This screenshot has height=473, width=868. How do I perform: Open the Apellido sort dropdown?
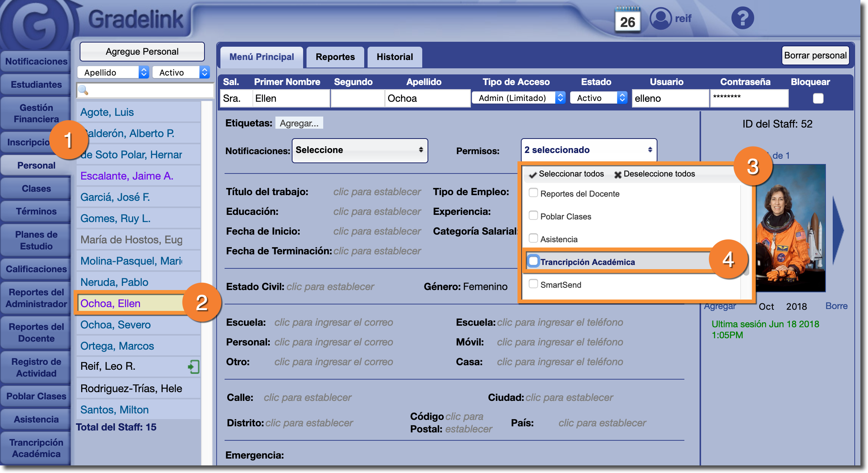coord(112,72)
